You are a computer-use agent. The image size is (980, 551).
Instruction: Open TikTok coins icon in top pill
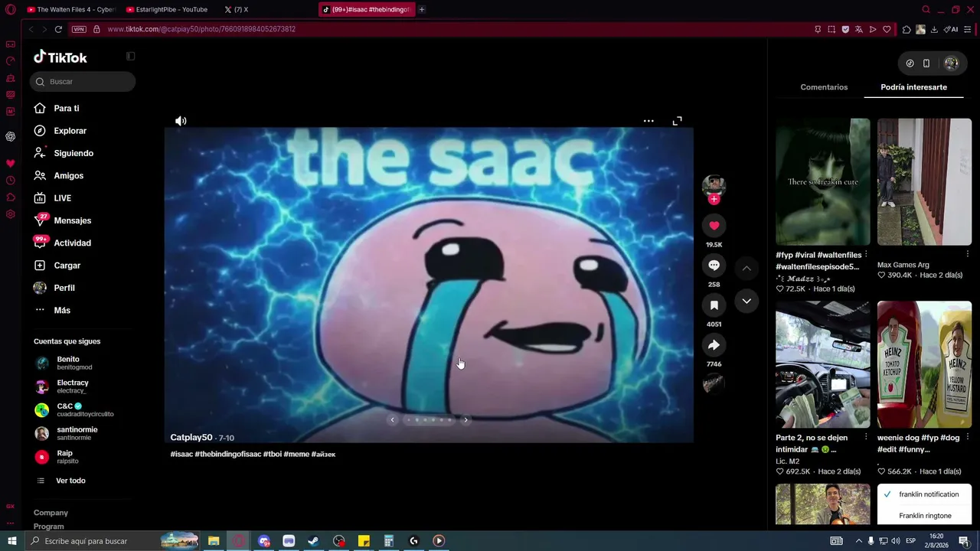coord(910,64)
